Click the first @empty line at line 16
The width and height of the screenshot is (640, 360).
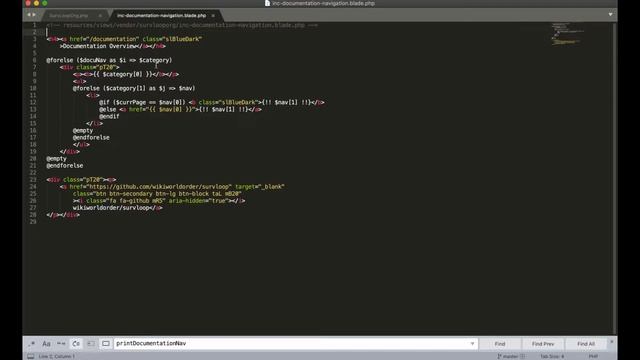point(83,131)
